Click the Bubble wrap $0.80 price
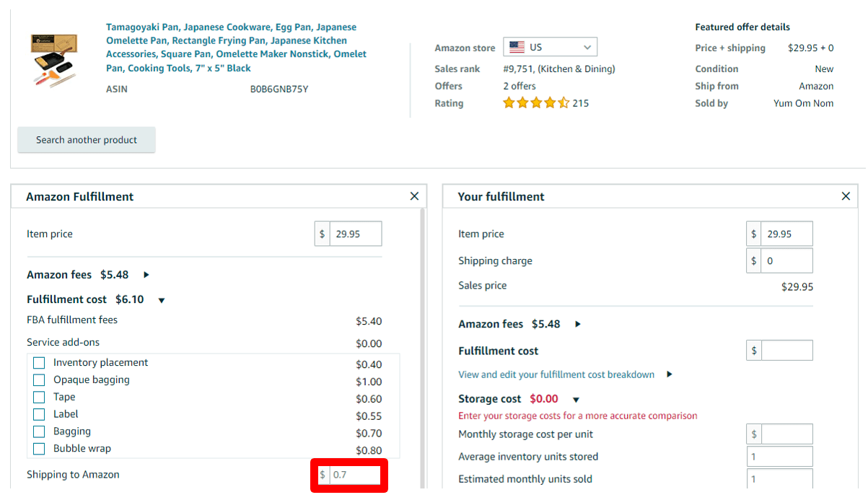The image size is (868, 500). point(369,451)
